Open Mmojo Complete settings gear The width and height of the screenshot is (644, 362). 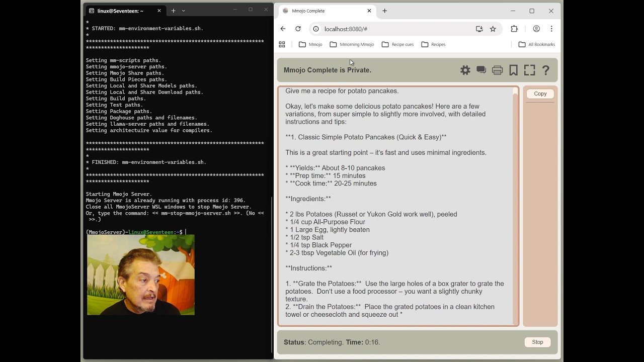pos(465,70)
